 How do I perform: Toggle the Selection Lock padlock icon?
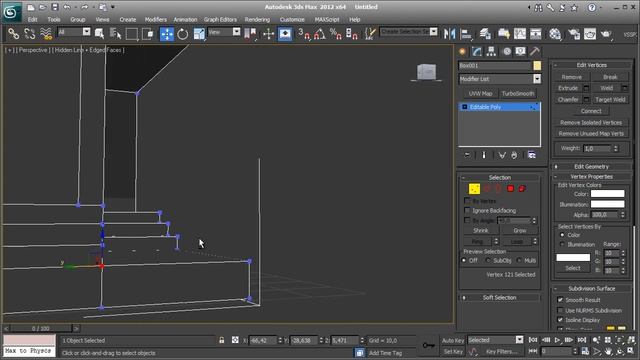pyautogui.click(x=221, y=340)
